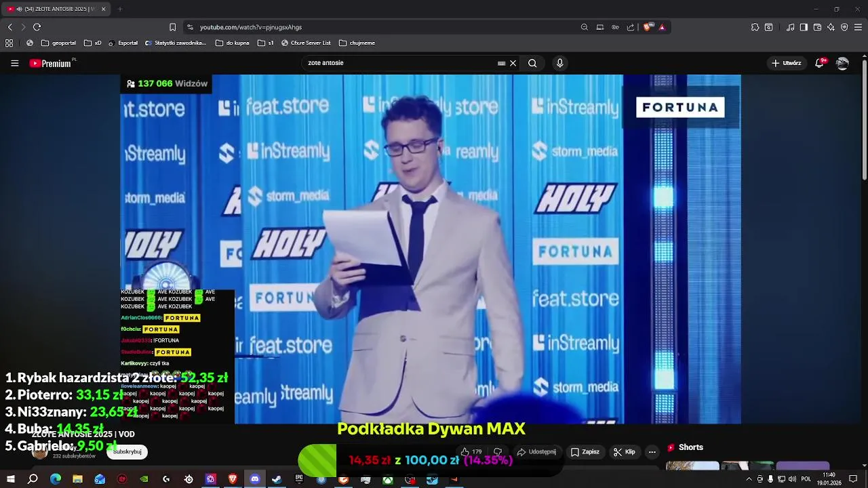Open the Brave Wallet icon
The image size is (868, 488).
pyautogui.click(x=817, y=27)
